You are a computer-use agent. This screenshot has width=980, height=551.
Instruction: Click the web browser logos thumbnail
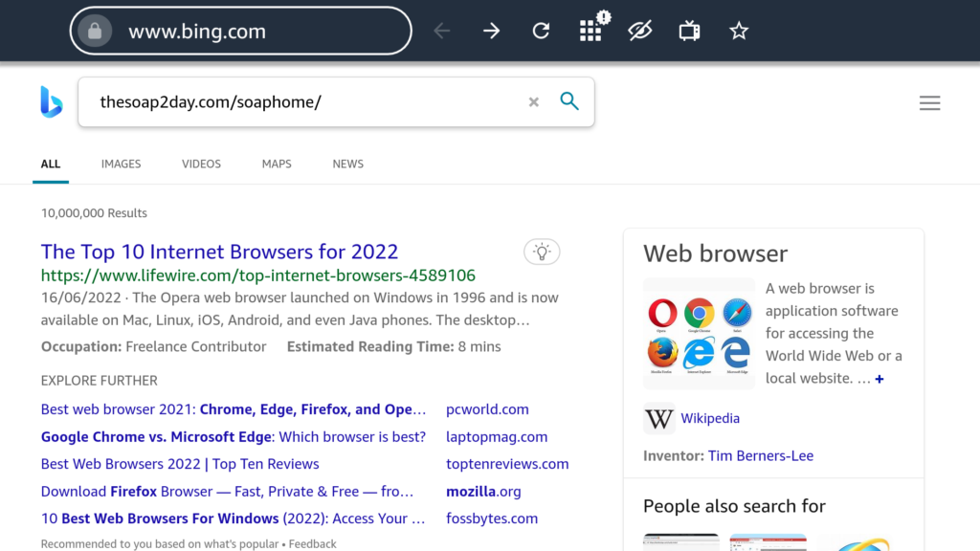(699, 333)
